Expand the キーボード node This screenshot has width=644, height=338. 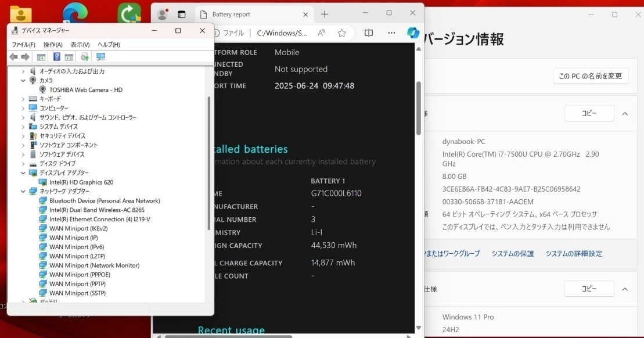tap(23, 99)
